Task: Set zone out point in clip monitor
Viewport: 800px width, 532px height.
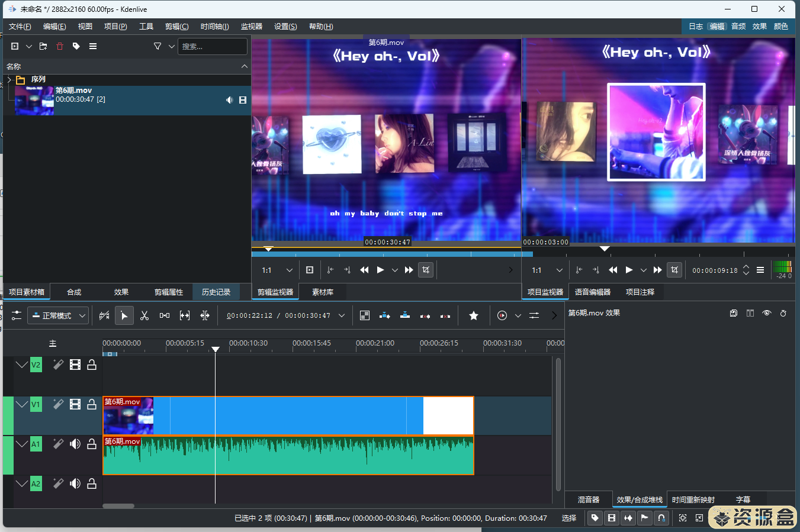Action: [x=347, y=270]
